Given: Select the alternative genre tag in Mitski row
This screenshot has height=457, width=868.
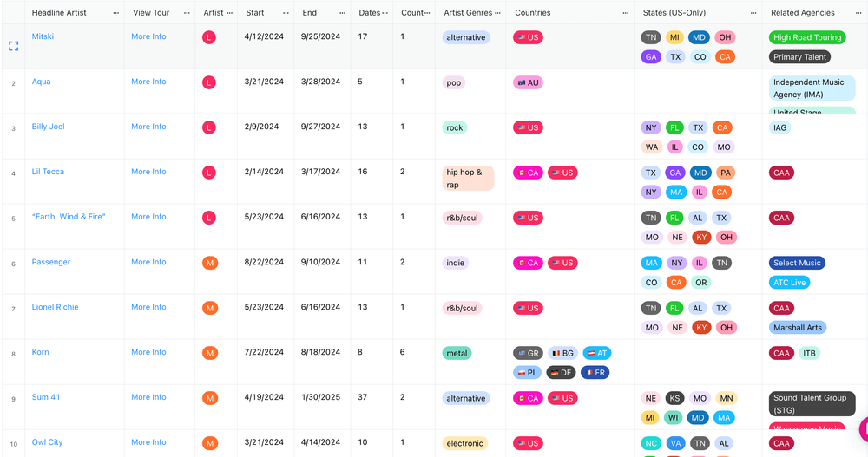Looking at the screenshot, I should (x=465, y=37).
